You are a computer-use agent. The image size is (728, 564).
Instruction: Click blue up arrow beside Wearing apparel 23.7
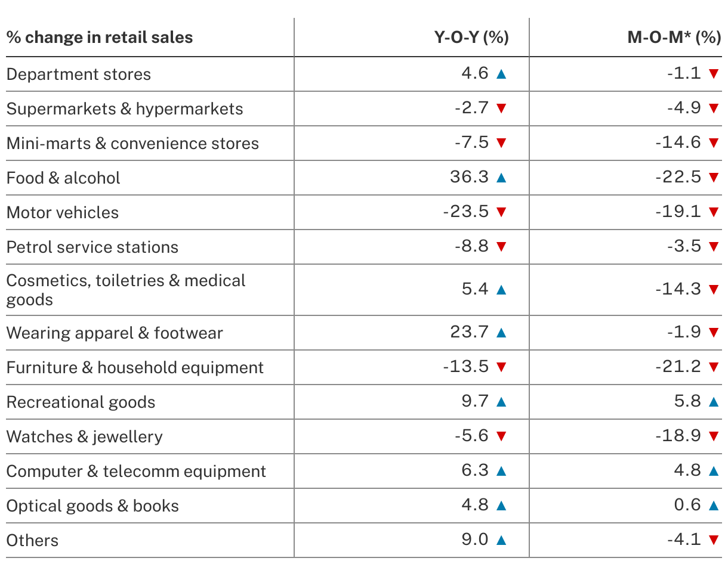pyautogui.click(x=501, y=333)
